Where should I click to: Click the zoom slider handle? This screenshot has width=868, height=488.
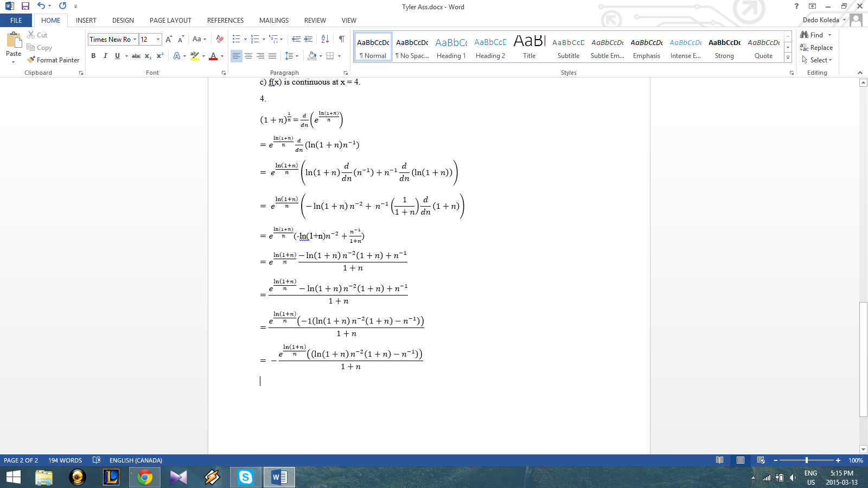click(x=807, y=460)
